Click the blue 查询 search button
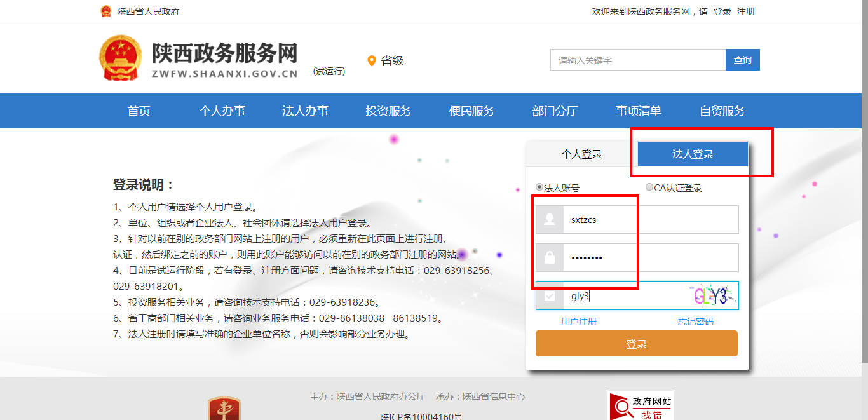Image resolution: width=868 pixels, height=420 pixels. pos(742,60)
